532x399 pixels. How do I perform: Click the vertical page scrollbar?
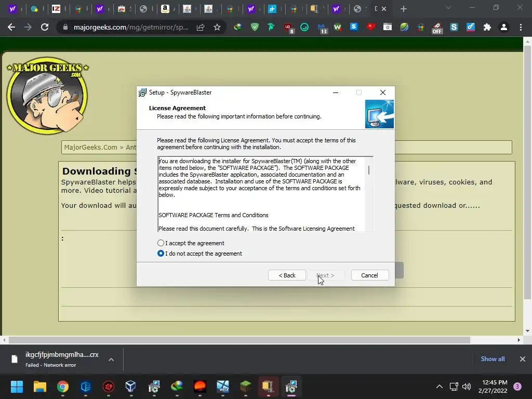[x=527, y=172]
